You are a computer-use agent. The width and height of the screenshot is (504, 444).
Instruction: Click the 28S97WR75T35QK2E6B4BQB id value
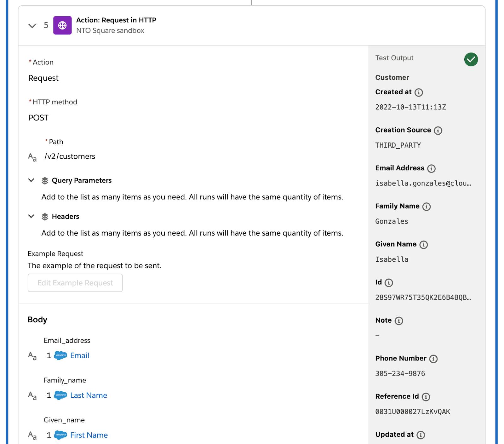[x=423, y=297]
